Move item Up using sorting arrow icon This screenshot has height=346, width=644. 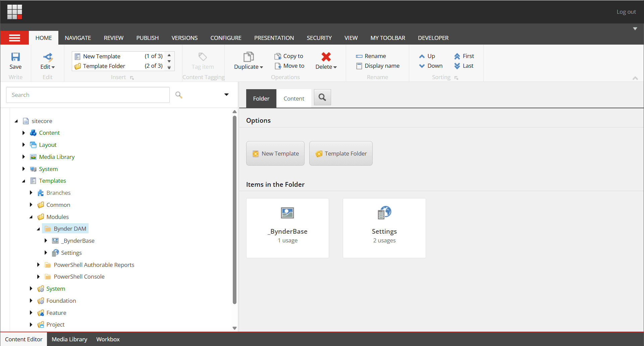[422, 56]
